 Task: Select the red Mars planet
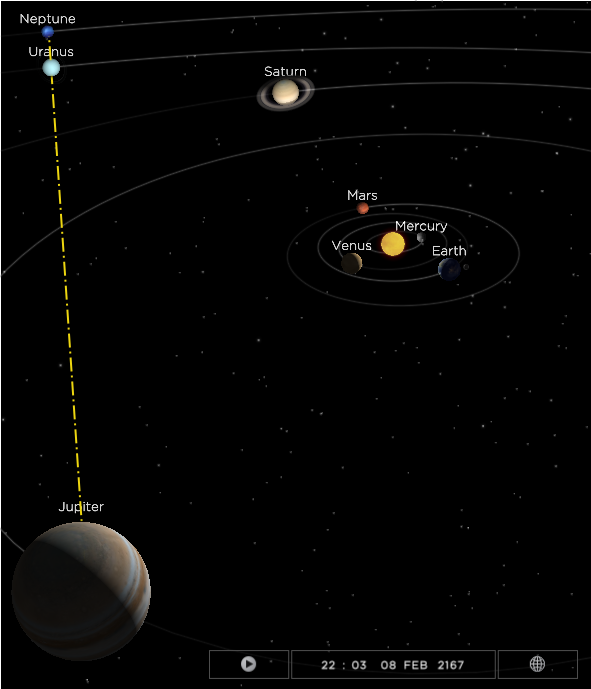tap(363, 208)
